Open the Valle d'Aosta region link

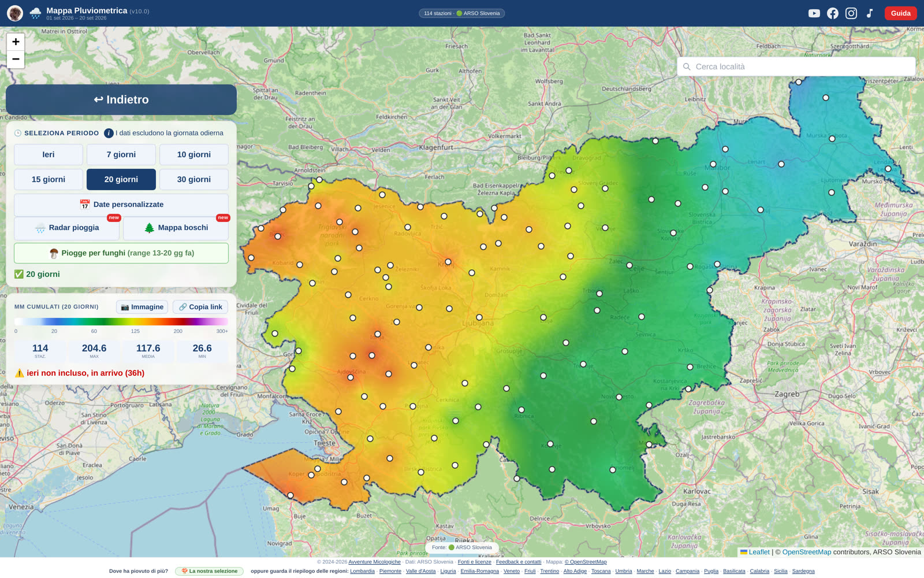pyautogui.click(x=420, y=571)
